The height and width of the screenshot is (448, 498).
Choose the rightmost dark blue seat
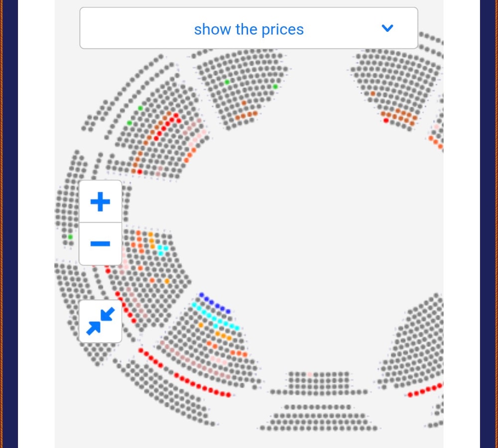[x=229, y=311]
